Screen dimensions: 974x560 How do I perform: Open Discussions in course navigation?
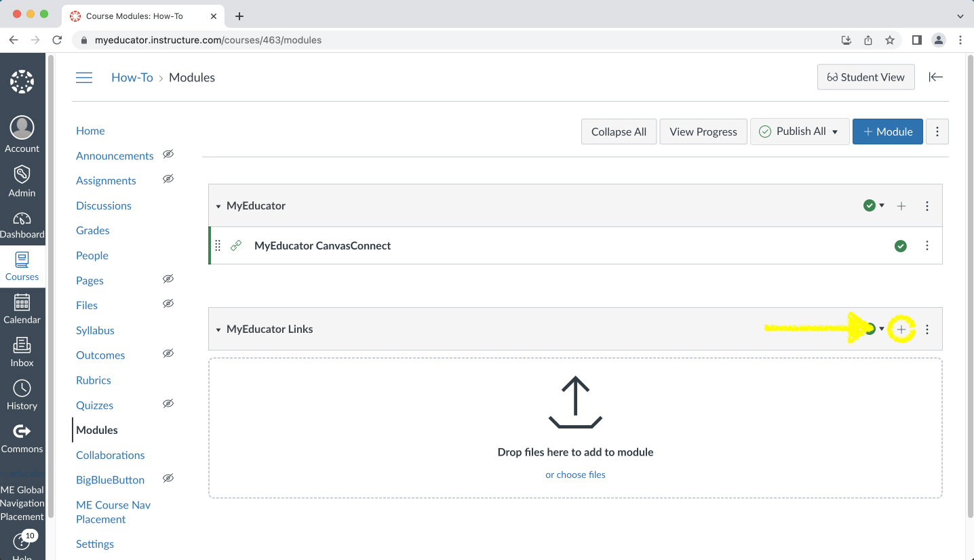point(104,205)
